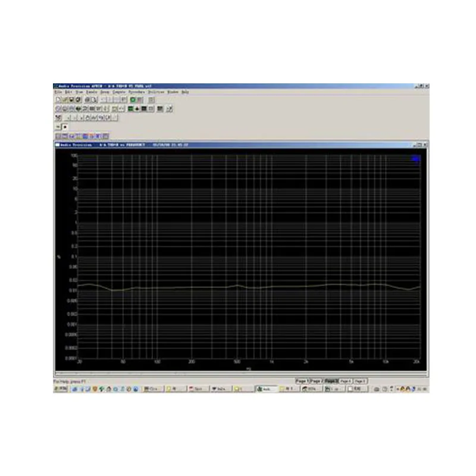476x476 pixels.
Task: Click the horizontal scrollbar below the graph
Action: [x=242, y=374]
